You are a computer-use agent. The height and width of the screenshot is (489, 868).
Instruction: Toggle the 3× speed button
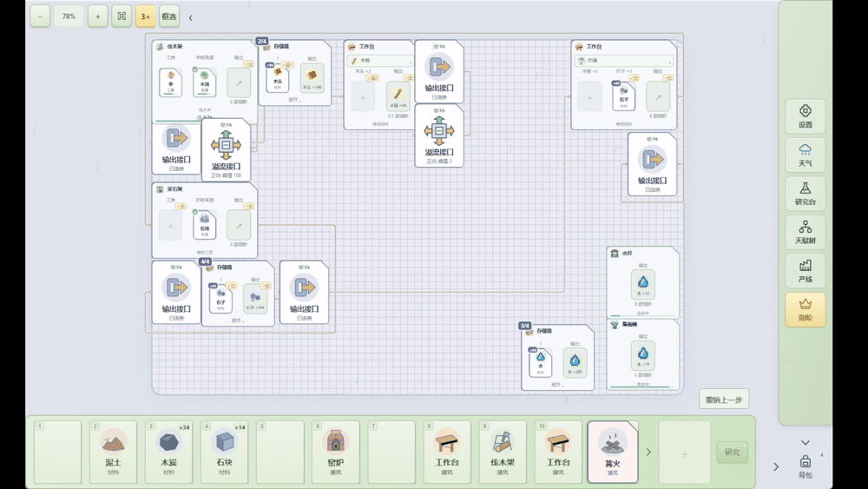coord(146,16)
